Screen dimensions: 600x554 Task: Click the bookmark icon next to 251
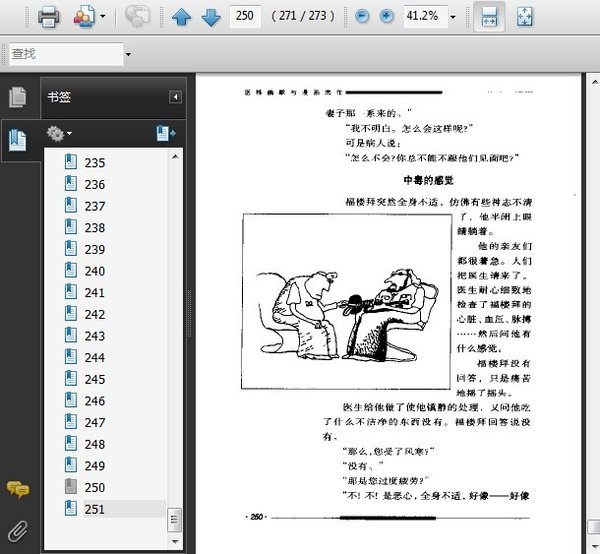71,508
